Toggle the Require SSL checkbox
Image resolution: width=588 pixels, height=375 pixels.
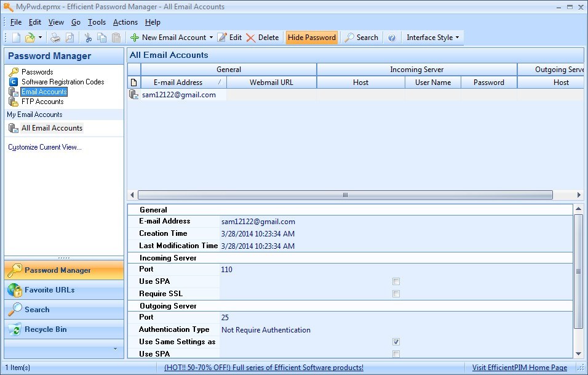pyautogui.click(x=396, y=294)
